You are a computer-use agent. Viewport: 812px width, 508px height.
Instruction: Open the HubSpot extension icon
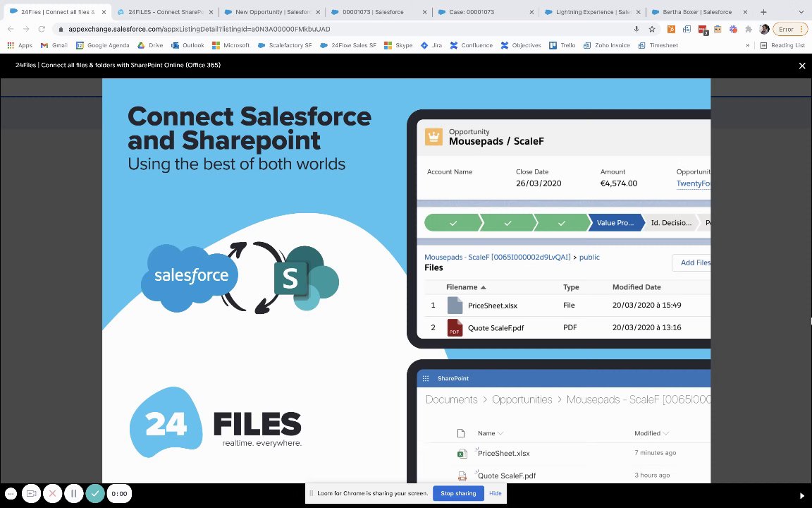671,29
